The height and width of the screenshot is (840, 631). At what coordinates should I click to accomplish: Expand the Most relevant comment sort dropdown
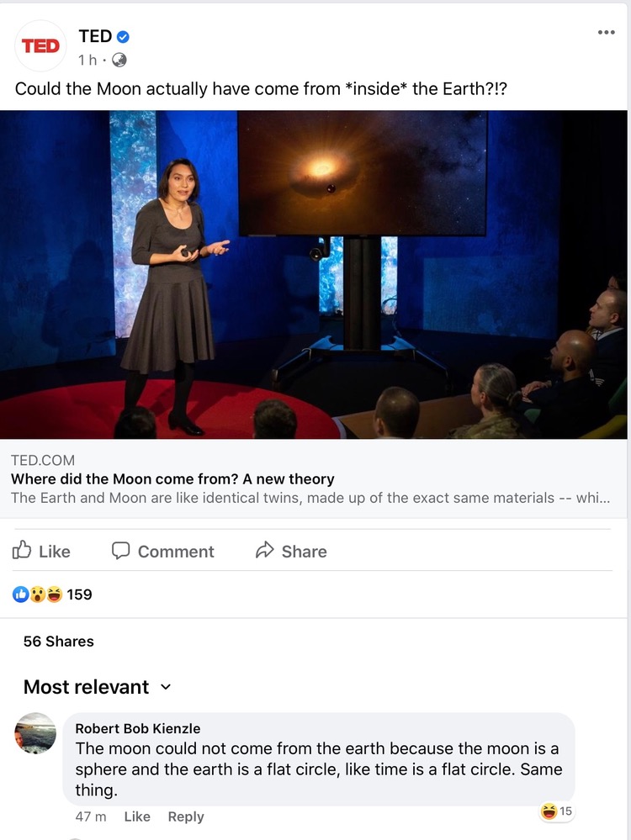[166, 687]
